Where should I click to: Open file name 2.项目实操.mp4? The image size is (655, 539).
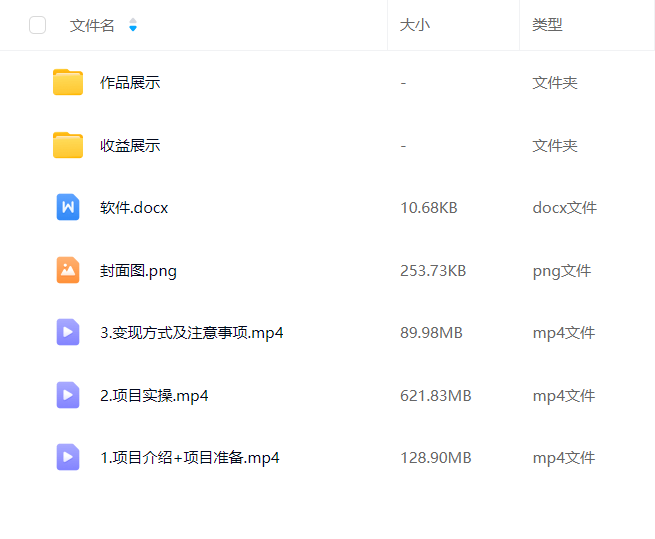154,396
